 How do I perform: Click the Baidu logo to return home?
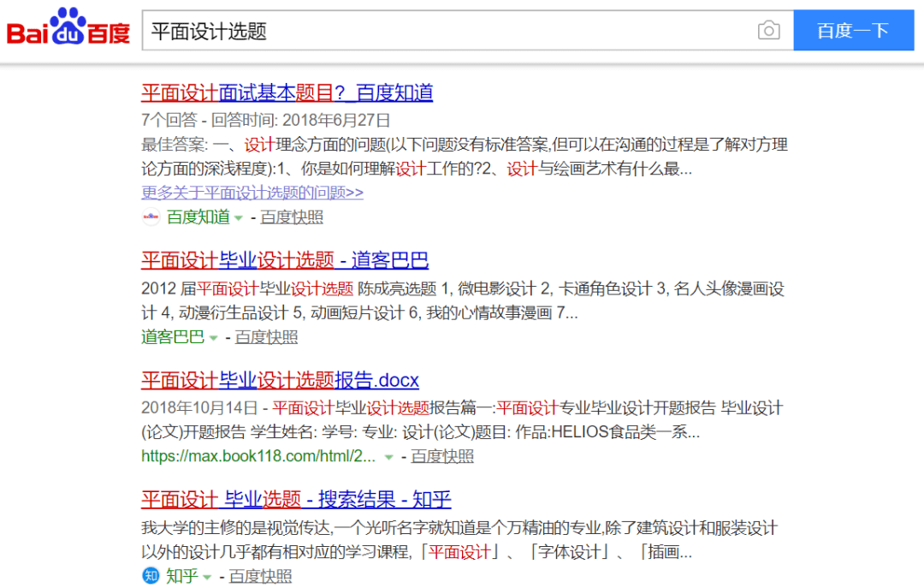[68, 28]
